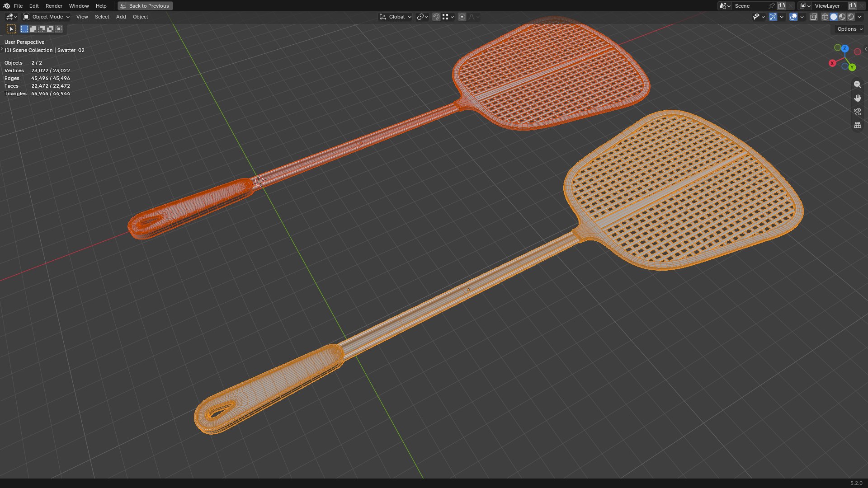This screenshot has height=488, width=868.
Task: Open the viewport View menu
Action: tap(82, 17)
